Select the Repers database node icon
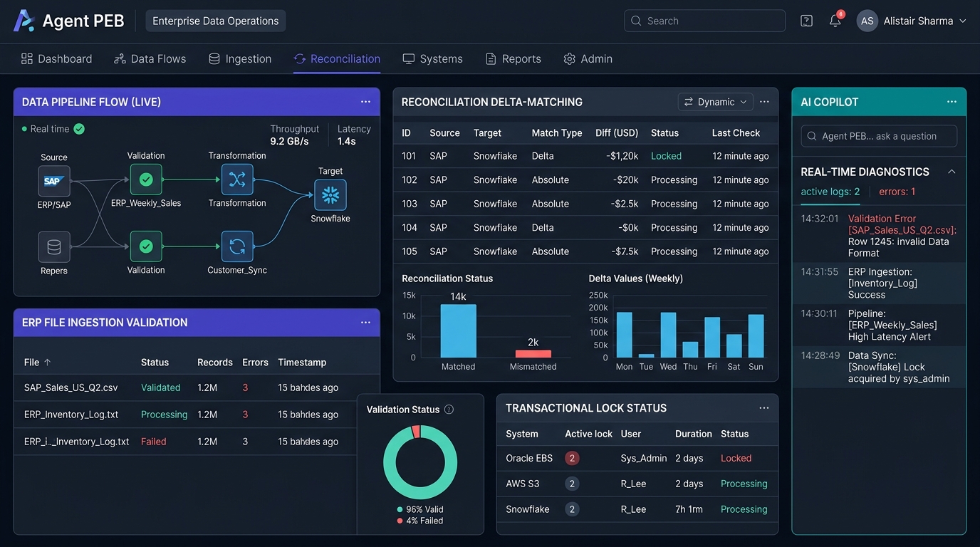This screenshot has width=980, height=547. [x=54, y=247]
